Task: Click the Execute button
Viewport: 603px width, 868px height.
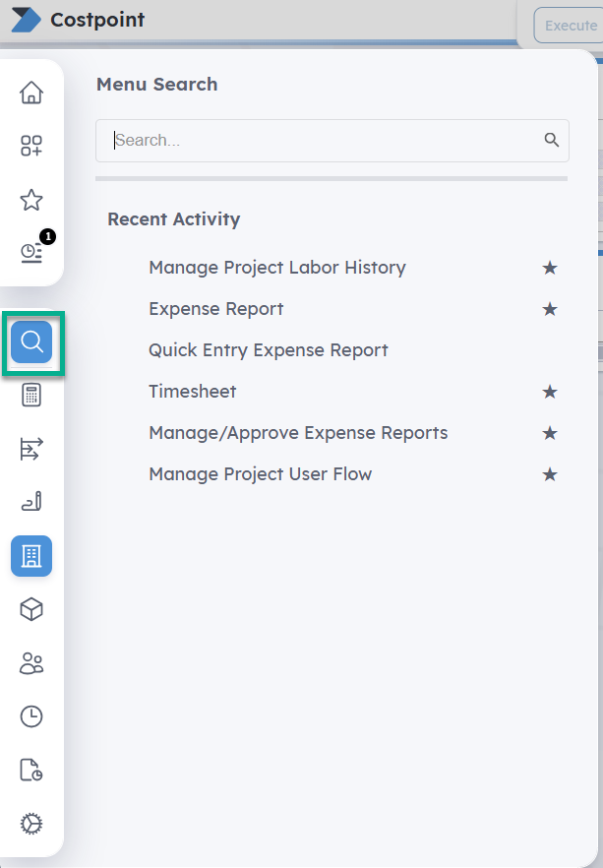Action: (x=570, y=26)
